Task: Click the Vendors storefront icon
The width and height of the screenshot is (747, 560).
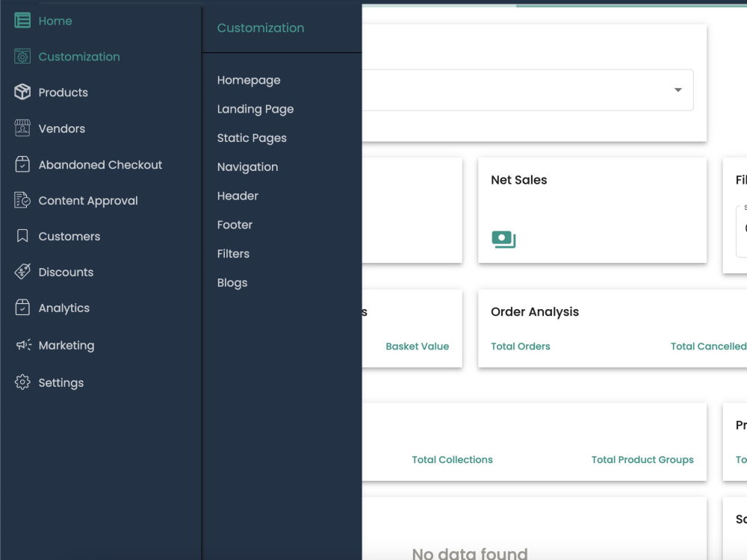Action: (x=22, y=128)
